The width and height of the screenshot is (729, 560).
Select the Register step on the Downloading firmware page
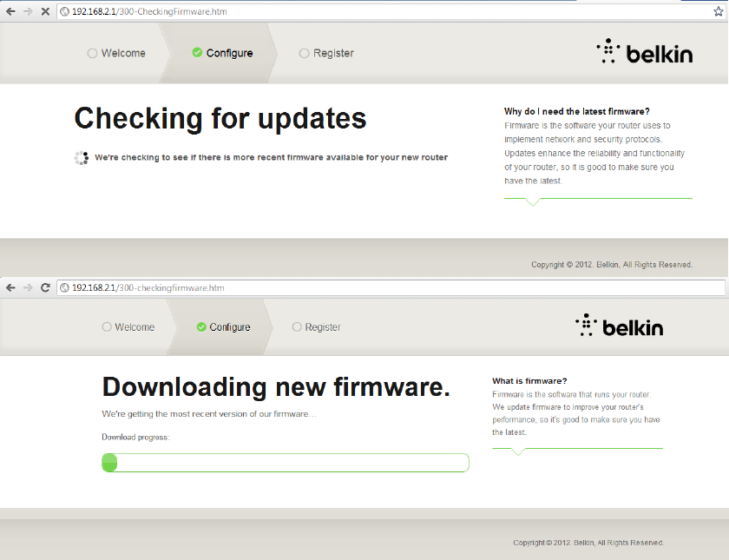point(317,327)
